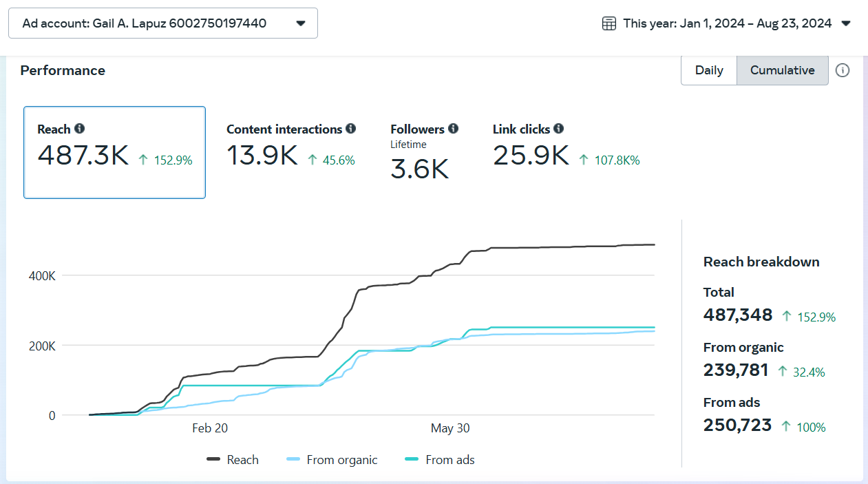Screen dimensions: 868x484
Task: Click the date range caret arrow
Action: coord(847,23)
